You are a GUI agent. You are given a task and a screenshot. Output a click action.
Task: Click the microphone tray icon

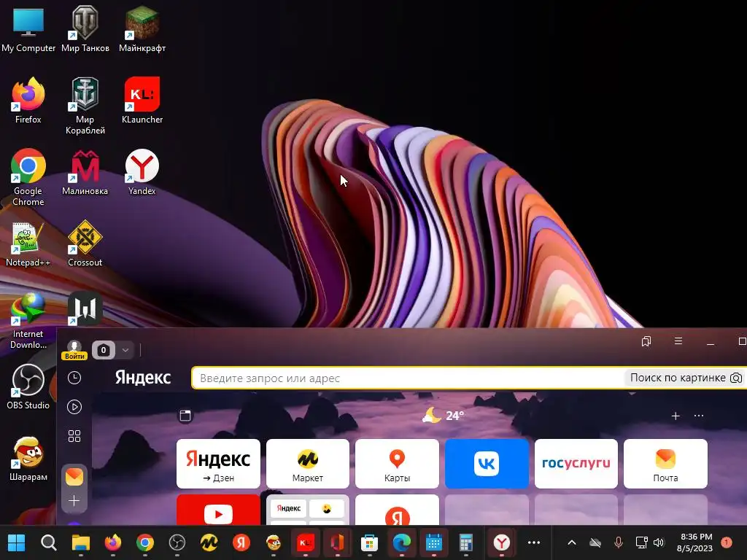pyautogui.click(x=619, y=542)
